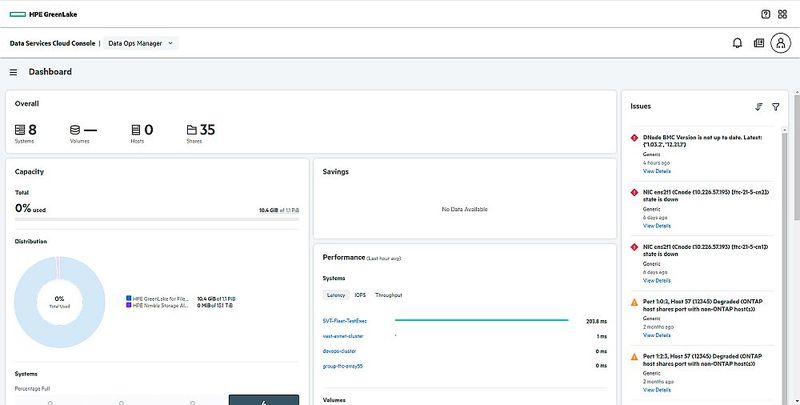Screen dimensions: 800x405
Task: Click the main page scrollbar
Action: [797, 158]
